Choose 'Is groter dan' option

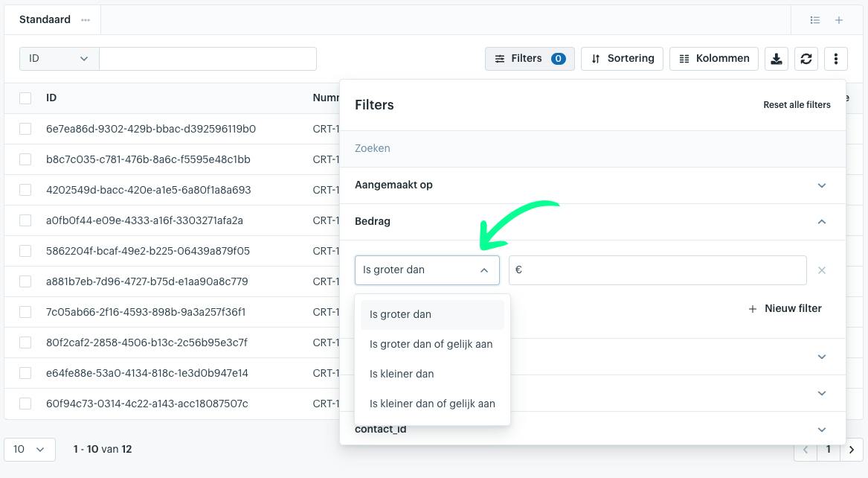(432, 315)
